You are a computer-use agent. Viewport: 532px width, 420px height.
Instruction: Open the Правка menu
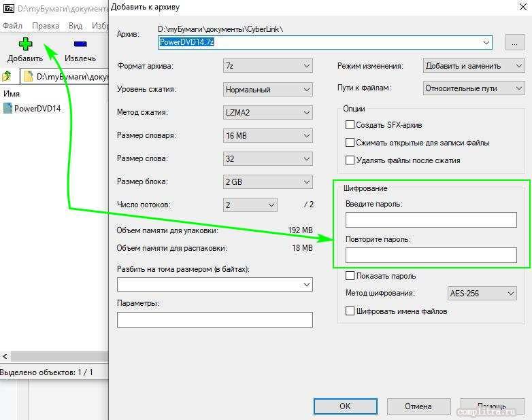pos(46,26)
